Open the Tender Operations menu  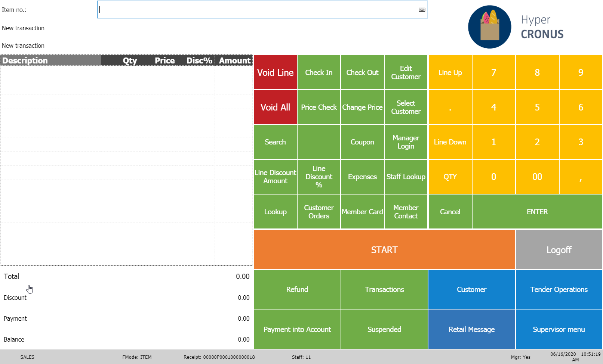(559, 289)
